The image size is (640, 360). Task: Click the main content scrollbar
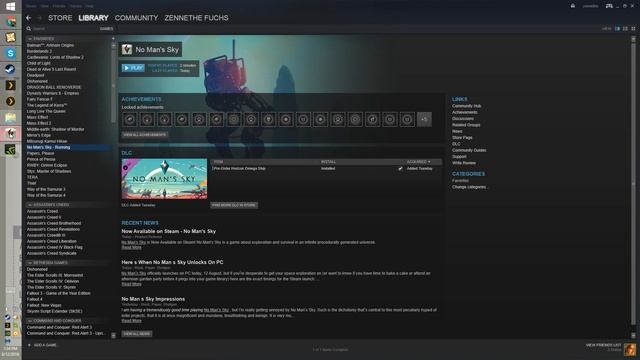pyautogui.click(x=633, y=184)
